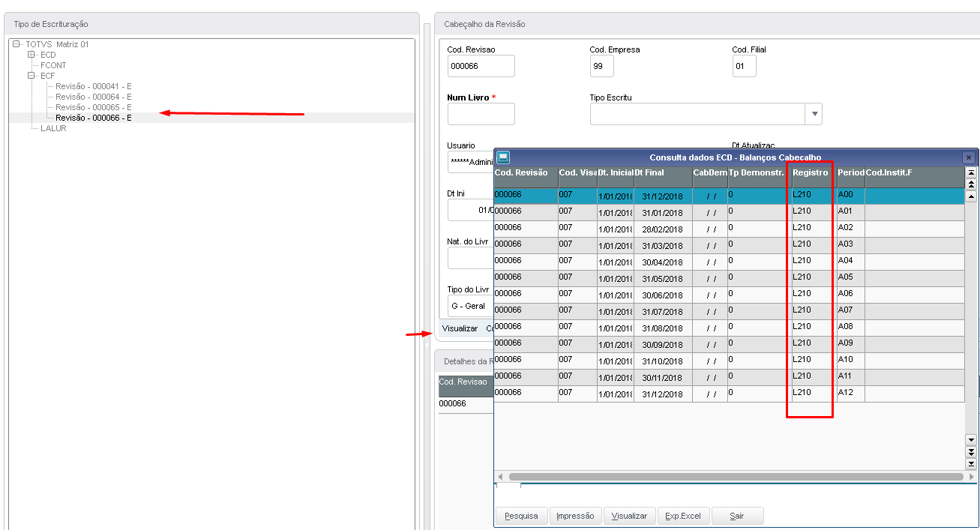Collapse the TOTVS Matriz 01 tree node
The height and width of the screenshot is (530, 980).
click(16, 44)
